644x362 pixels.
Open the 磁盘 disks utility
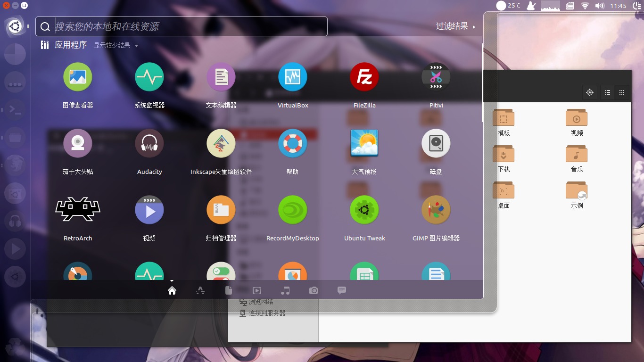pos(436,143)
